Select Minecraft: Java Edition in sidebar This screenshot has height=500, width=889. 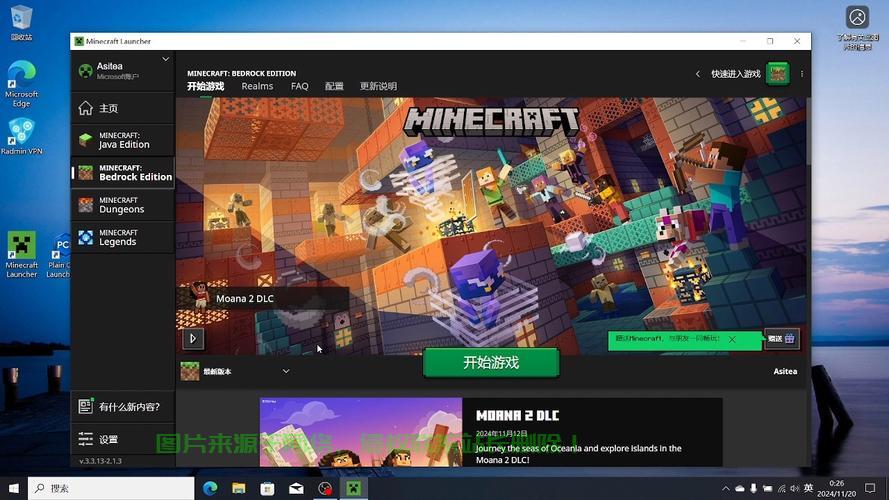click(x=122, y=140)
